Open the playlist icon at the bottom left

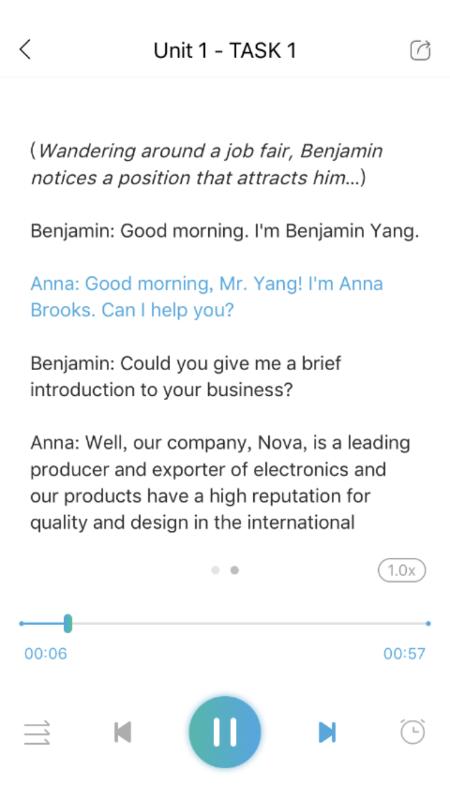coord(37,733)
